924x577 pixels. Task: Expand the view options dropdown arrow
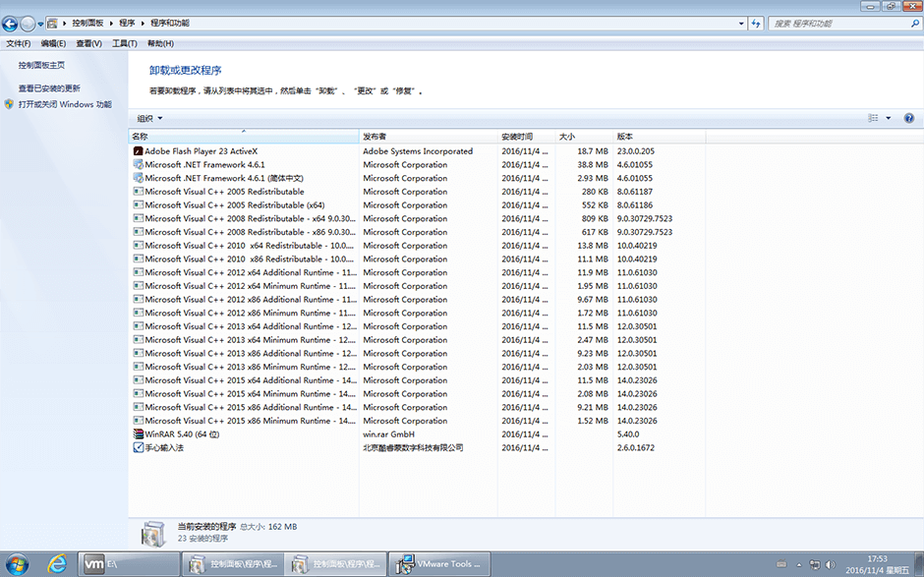(888, 119)
